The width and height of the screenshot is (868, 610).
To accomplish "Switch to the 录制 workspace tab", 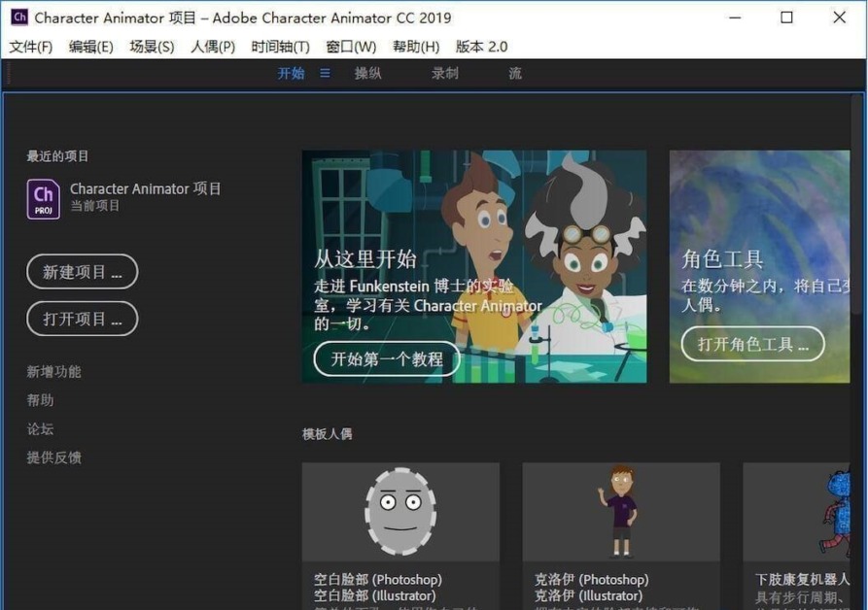I will pyautogui.click(x=444, y=73).
